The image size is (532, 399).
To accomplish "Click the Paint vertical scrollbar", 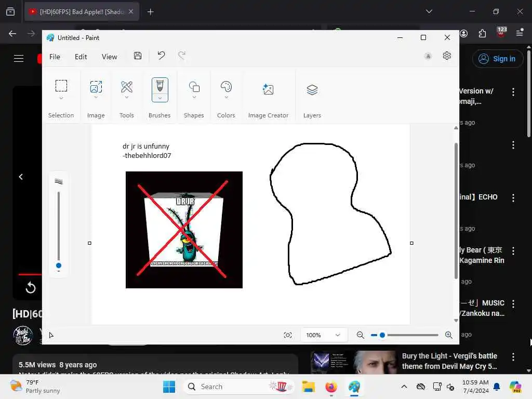I will 456,210.
